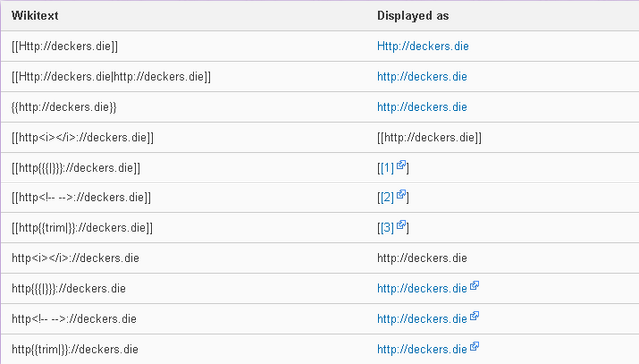Click the [[http<i></i>://deckers.die]] wikitext cell

[x=82, y=138]
